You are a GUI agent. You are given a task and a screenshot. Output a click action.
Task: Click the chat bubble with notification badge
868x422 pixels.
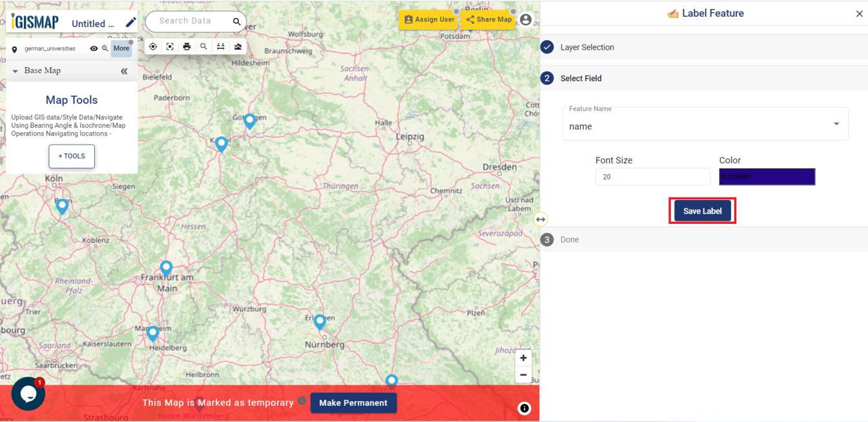[28, 394]
